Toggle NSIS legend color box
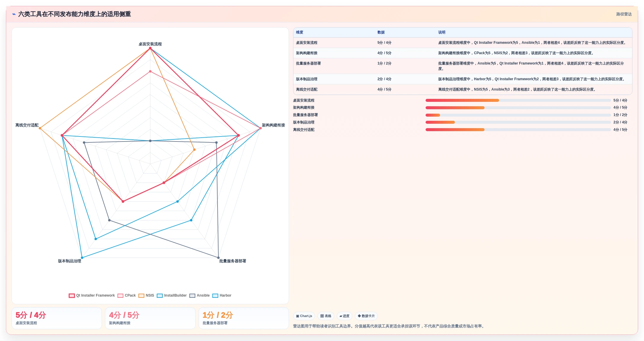This screenshot has height=341, width=644. 141,296
